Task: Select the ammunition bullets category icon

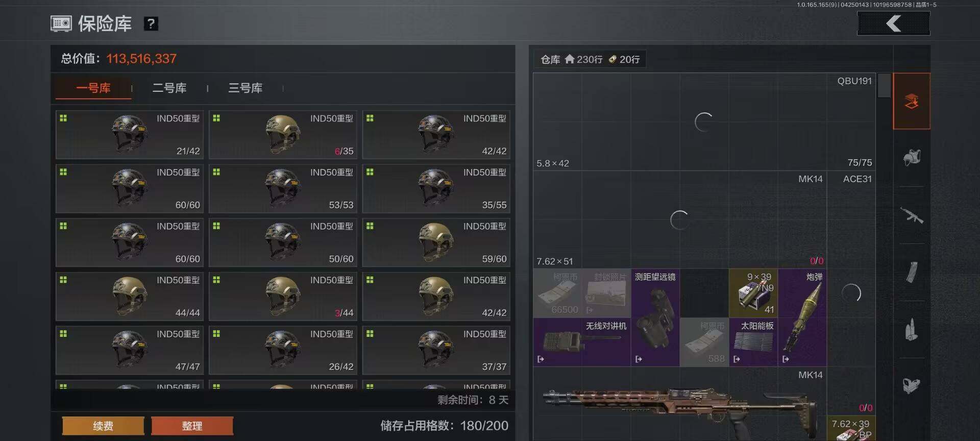Action: pos(912,329)
